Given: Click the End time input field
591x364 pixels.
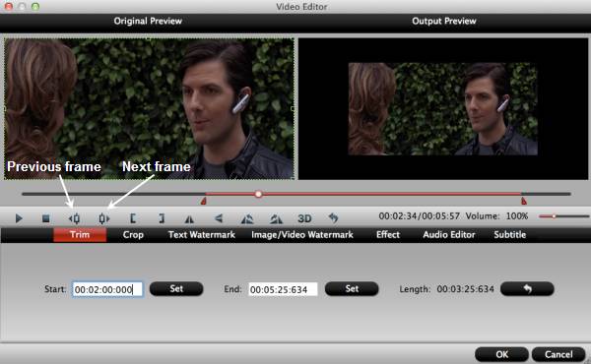Looking at the screenshot, I should pyautogui.click(x=283, y=289).
